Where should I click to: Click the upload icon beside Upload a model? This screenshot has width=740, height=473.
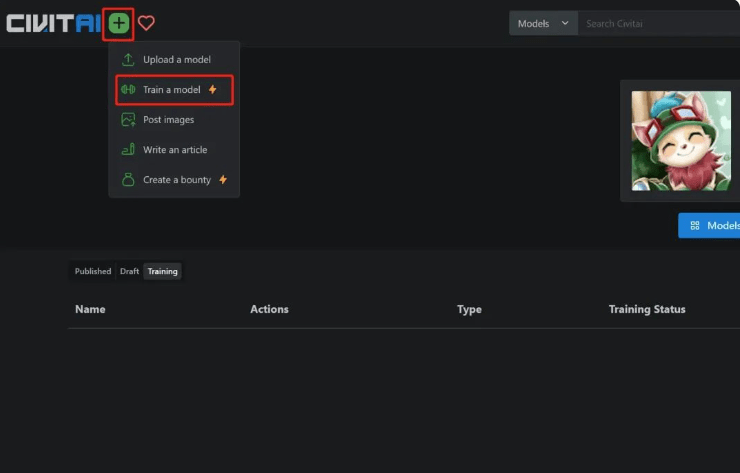(128, 60)
